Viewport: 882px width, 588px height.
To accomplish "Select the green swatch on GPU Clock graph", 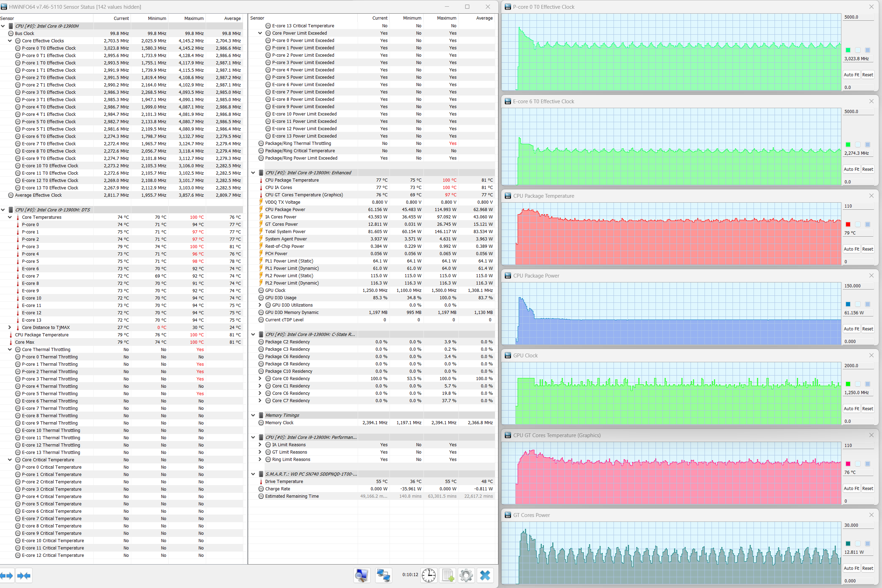I will point(848,384).
